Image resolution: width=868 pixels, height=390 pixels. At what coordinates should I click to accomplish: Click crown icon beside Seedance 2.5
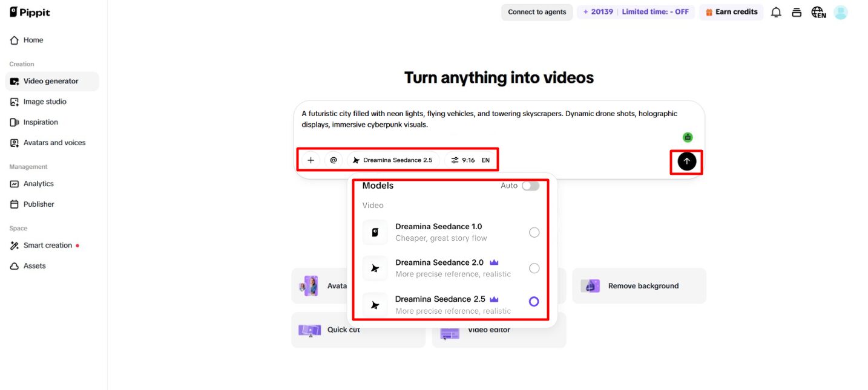pos(494,299)
